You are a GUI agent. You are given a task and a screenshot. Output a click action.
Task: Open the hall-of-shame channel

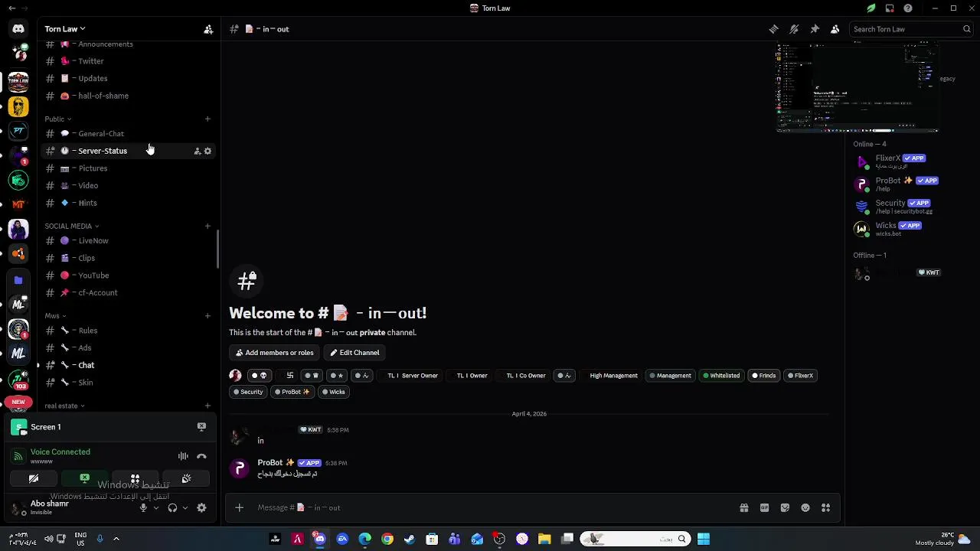tap(128, 96)
